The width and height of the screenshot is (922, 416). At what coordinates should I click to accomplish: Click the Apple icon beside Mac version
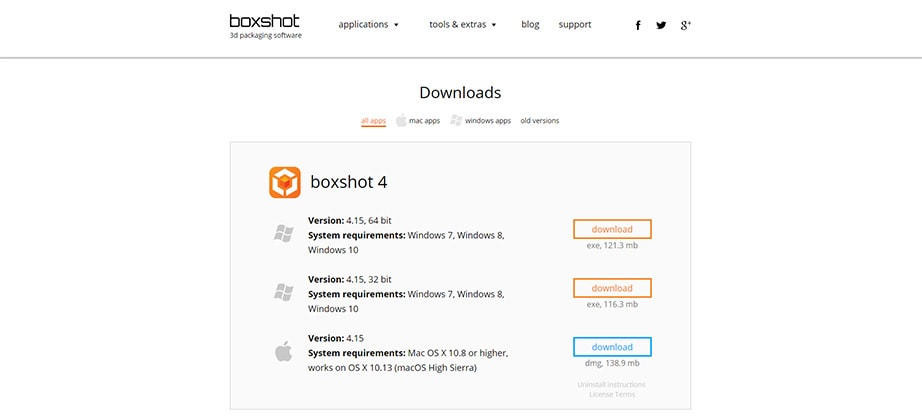[x=283, y=351]
